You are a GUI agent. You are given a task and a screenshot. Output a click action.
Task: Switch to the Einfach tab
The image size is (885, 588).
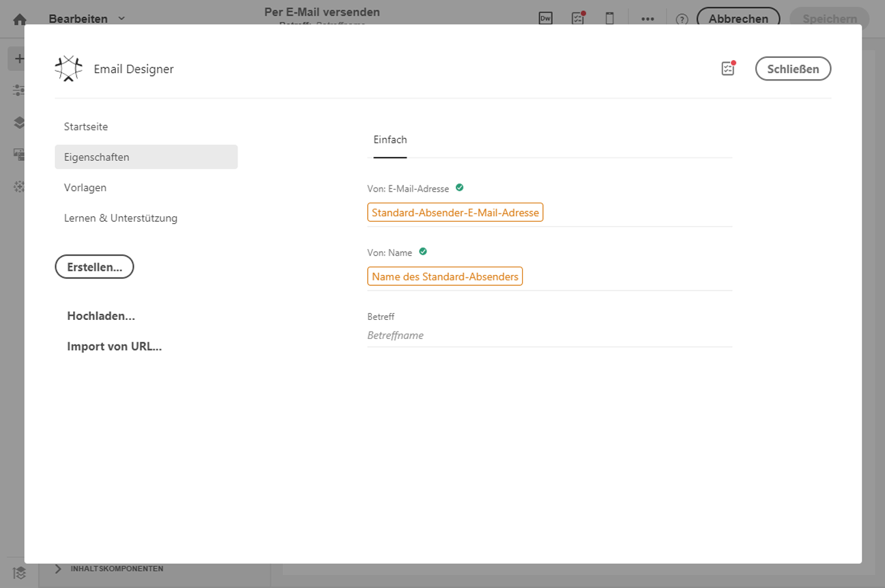pos(390,140)
